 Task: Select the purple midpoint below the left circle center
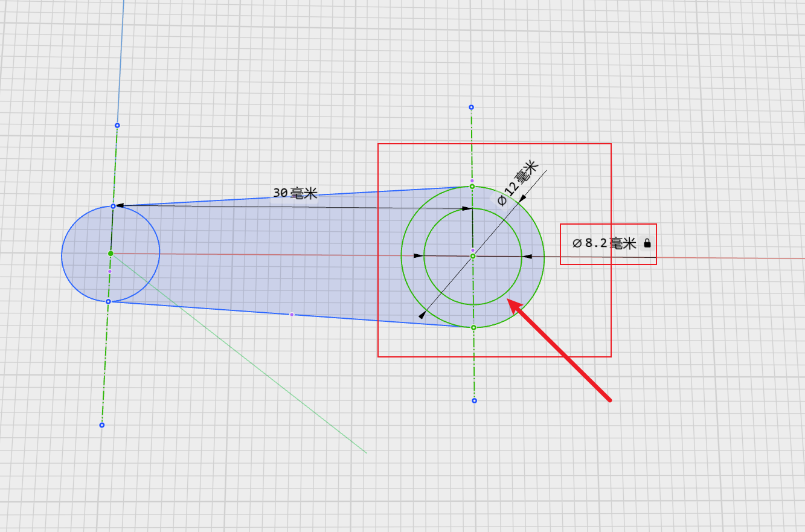point(109,272)
